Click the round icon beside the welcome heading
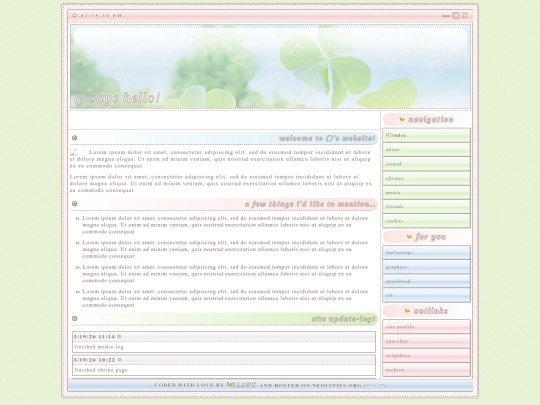The width and height of the screenshot is (540, 405). (74, 138)
